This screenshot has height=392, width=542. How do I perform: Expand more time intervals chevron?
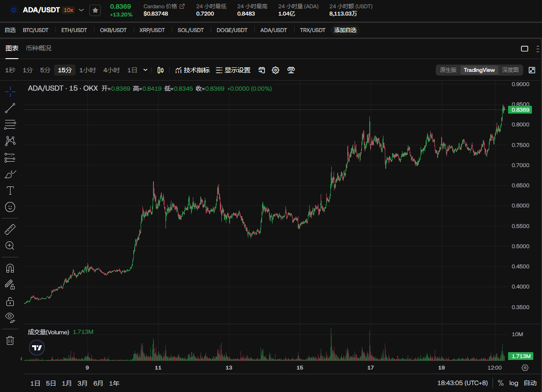click(146, 70)
